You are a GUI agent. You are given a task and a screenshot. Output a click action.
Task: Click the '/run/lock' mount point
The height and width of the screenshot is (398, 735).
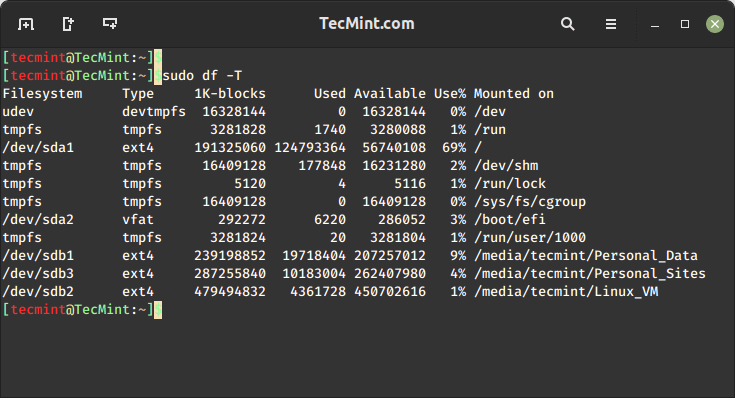510,183
